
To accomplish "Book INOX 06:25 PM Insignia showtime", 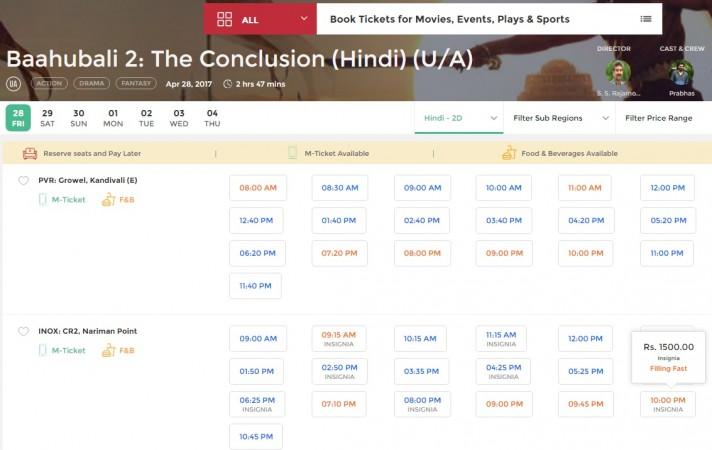I will [x=257, y=404].
